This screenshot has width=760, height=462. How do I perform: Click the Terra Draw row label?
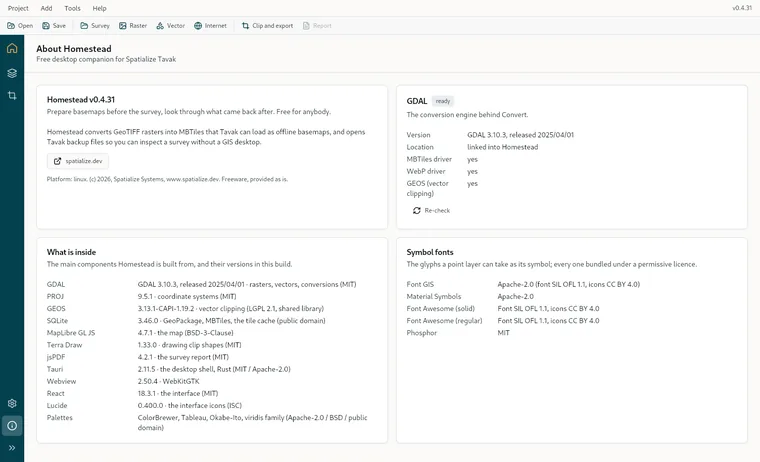click(64, 345)
